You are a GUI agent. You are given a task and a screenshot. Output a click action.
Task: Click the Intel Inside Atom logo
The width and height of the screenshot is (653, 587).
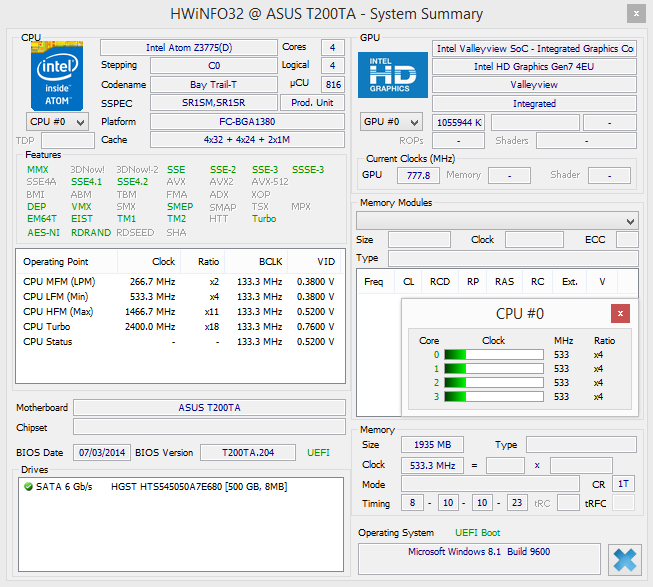click(x=57, y=76)
